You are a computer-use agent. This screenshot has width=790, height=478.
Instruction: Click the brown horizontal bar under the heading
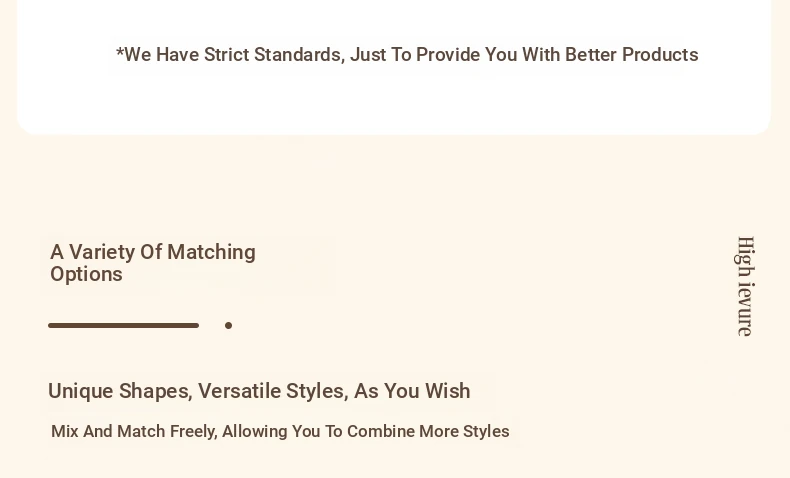[x=123, y=325]
